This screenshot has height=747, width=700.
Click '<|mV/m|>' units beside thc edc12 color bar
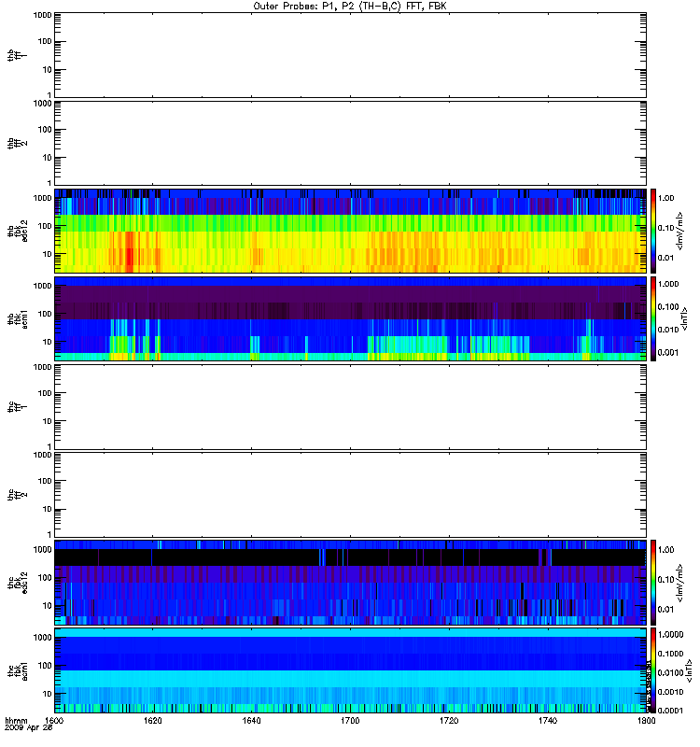tap(680, 583)
